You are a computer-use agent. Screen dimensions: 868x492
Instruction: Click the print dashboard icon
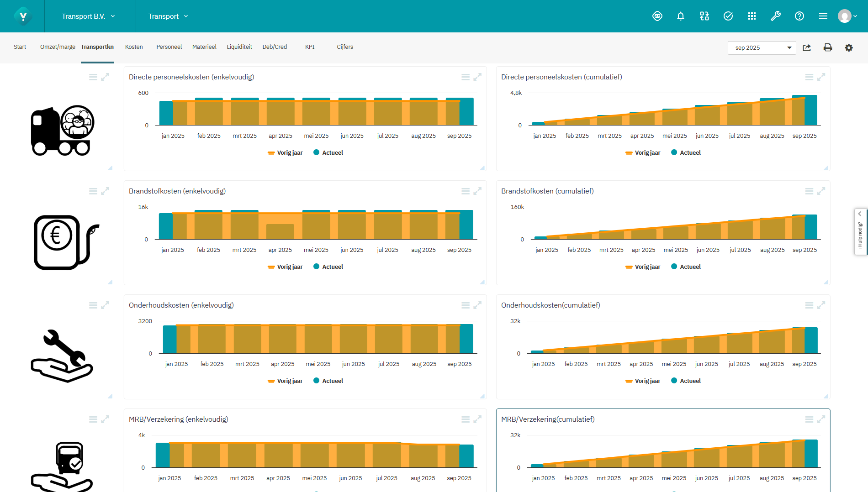pos(827,48)
